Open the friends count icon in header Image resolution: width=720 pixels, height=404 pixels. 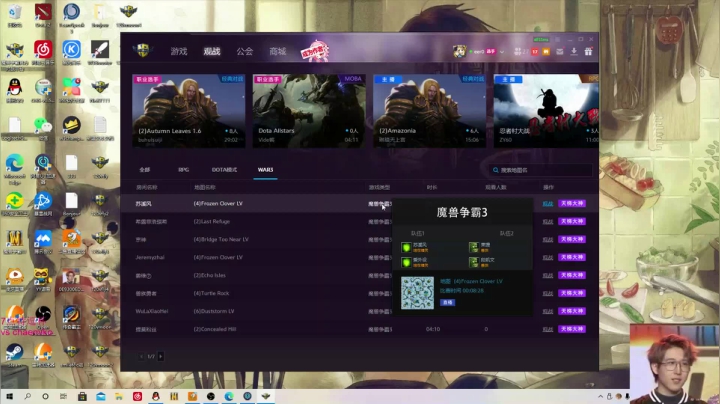tap(521, 52)
